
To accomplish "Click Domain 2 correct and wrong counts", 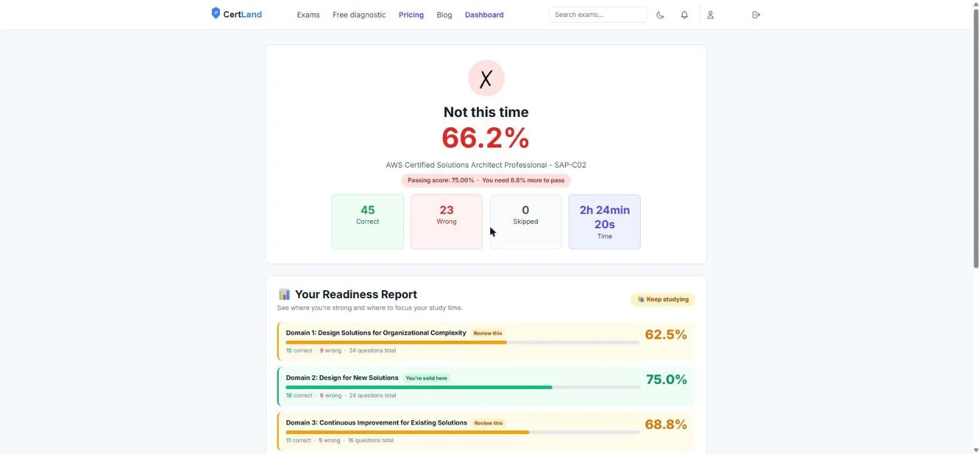I will pyautogui.click(x=341, y=396).
